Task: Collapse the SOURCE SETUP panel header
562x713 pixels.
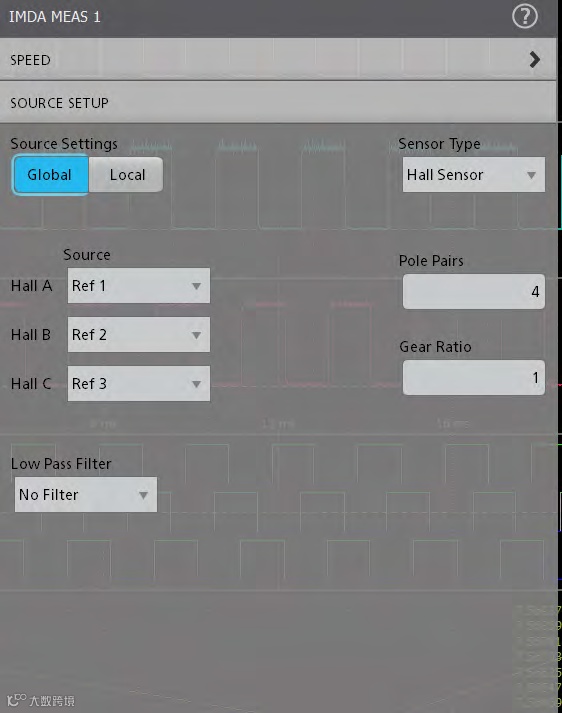Action: [x=278, y=102]
